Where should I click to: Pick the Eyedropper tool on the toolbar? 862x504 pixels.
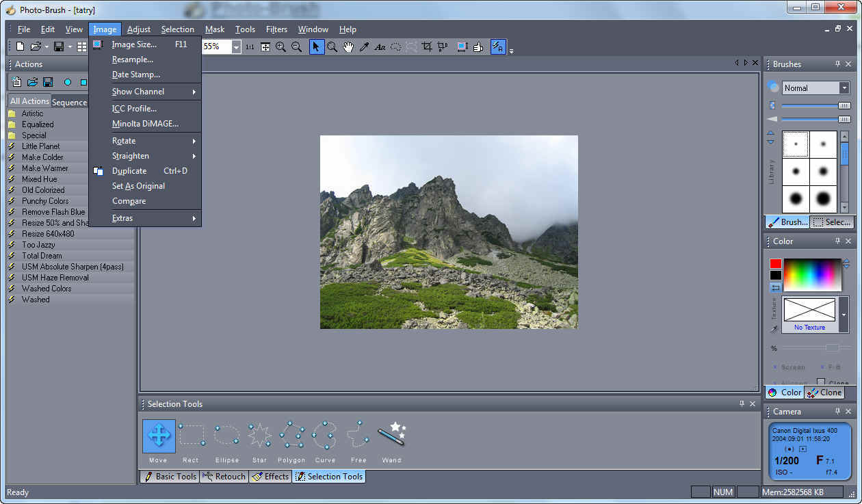click(364, 47)
